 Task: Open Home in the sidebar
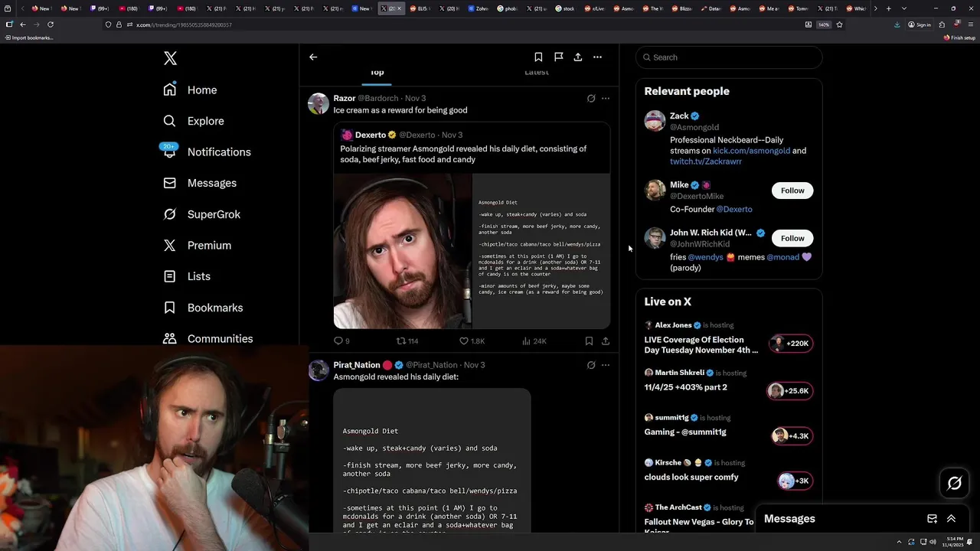(x=191, y=90)
